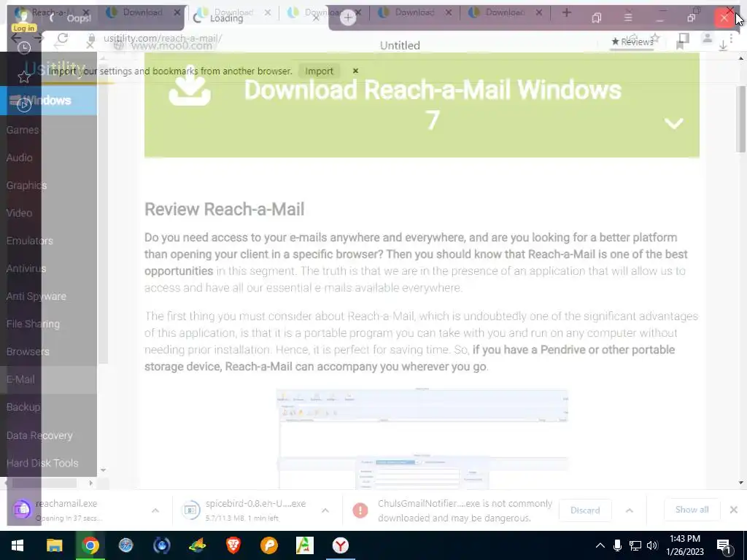This screenshot has width=747, height=560.
Task: Click the Reach-a-Mail screenshot thumbnail
Action: pos(422,439)
